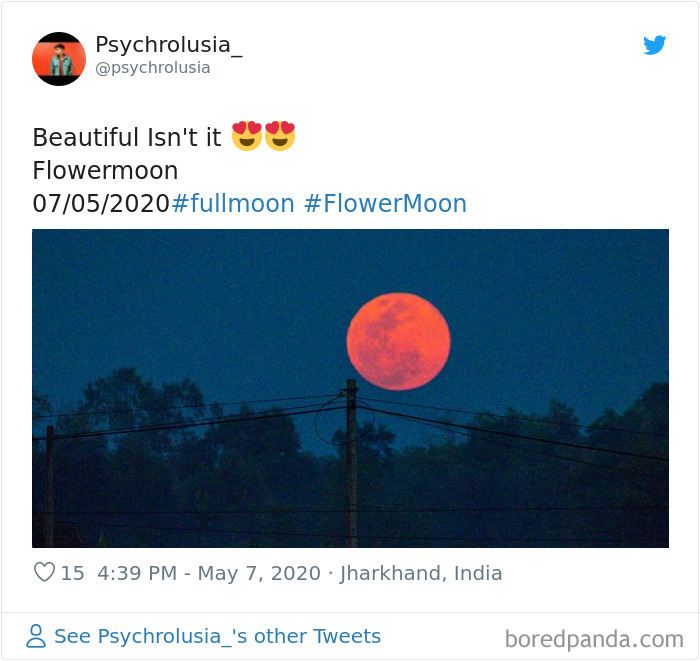Open the #fullmoon hashtag
Image resolution: width=700 pixels, height=661 pixels.
[x=233, y=204]
